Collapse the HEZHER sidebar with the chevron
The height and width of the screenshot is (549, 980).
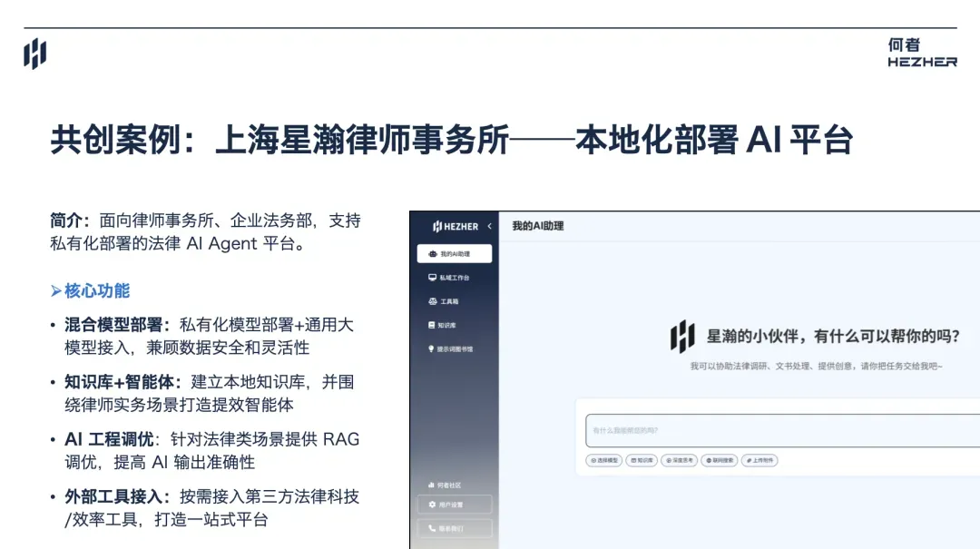[489, 226]
